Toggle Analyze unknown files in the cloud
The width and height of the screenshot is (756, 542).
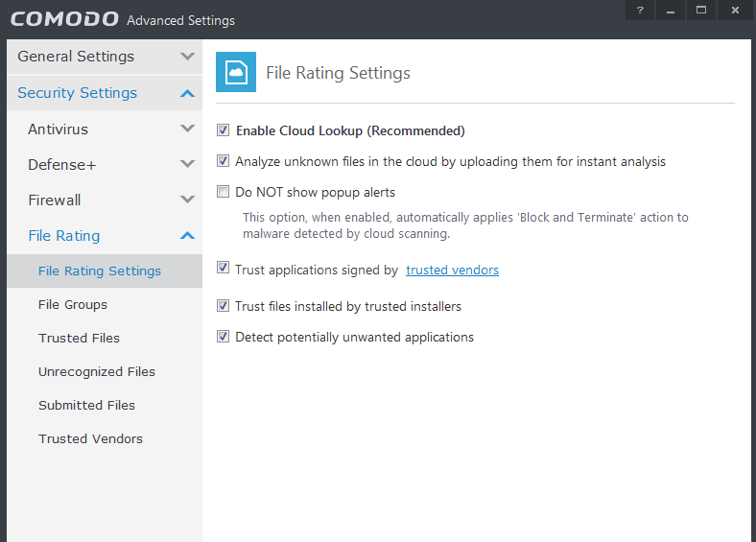pyautogui.click(x=224, y=161)
